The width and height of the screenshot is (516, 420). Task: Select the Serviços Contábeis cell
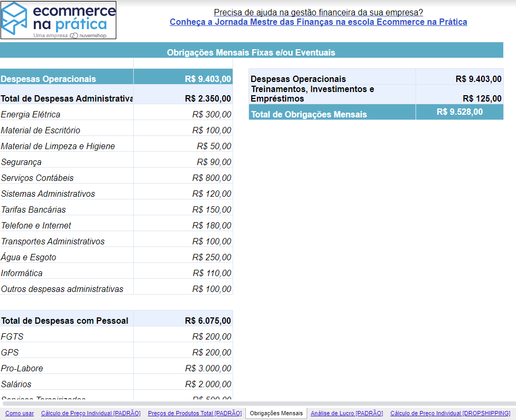tap(67, 176)
